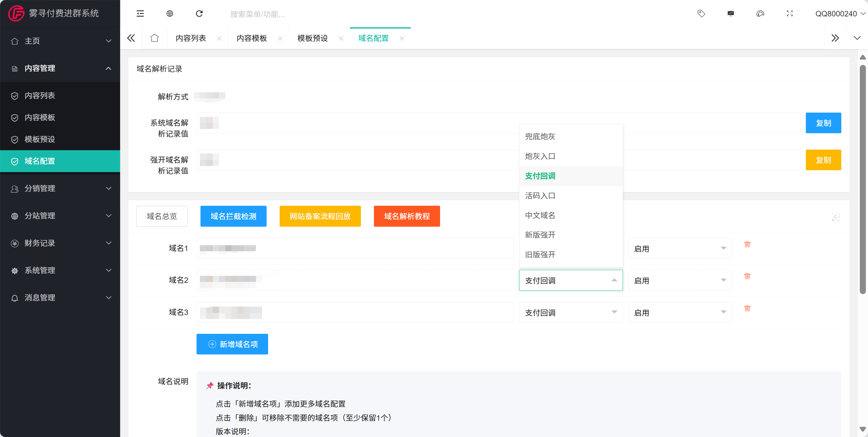
Task: Click the system logo icon
Action: (x=16, y=13)
